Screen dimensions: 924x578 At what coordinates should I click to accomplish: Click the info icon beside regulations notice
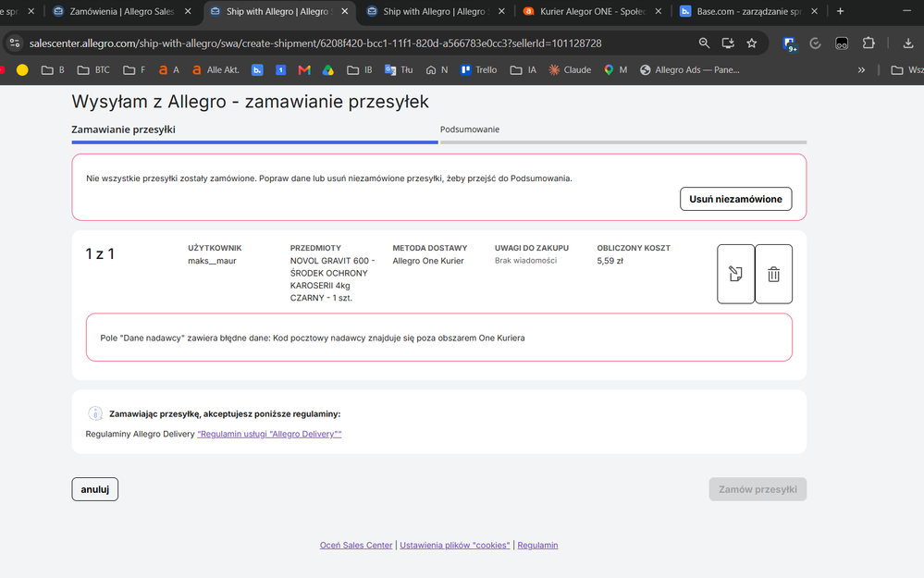95,413
